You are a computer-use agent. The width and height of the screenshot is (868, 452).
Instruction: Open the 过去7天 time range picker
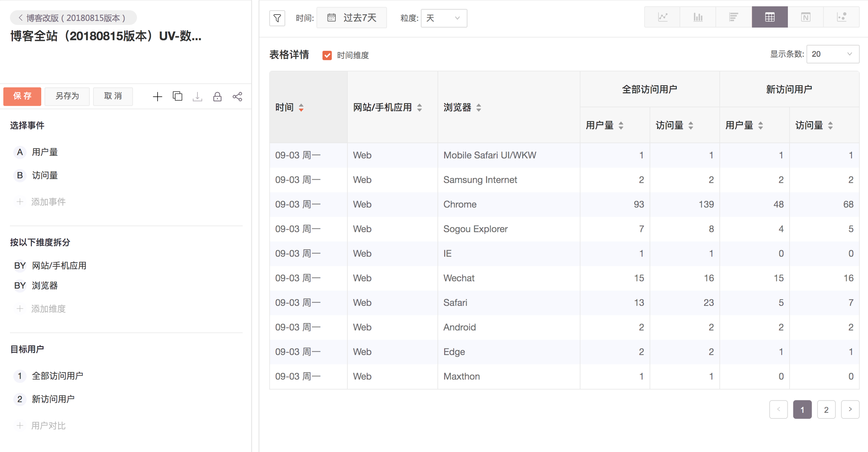(351, 18)
